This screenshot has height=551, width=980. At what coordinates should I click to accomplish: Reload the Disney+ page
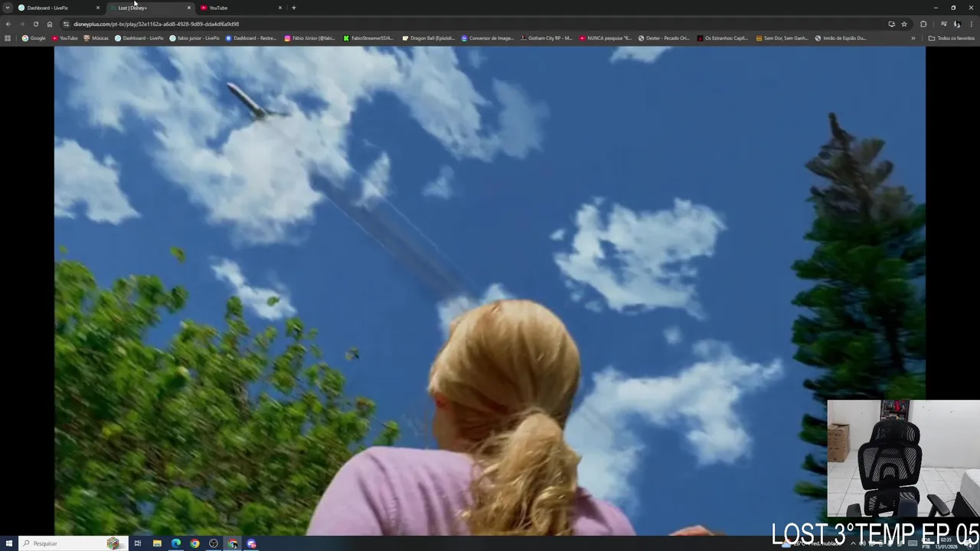(35, 24)
